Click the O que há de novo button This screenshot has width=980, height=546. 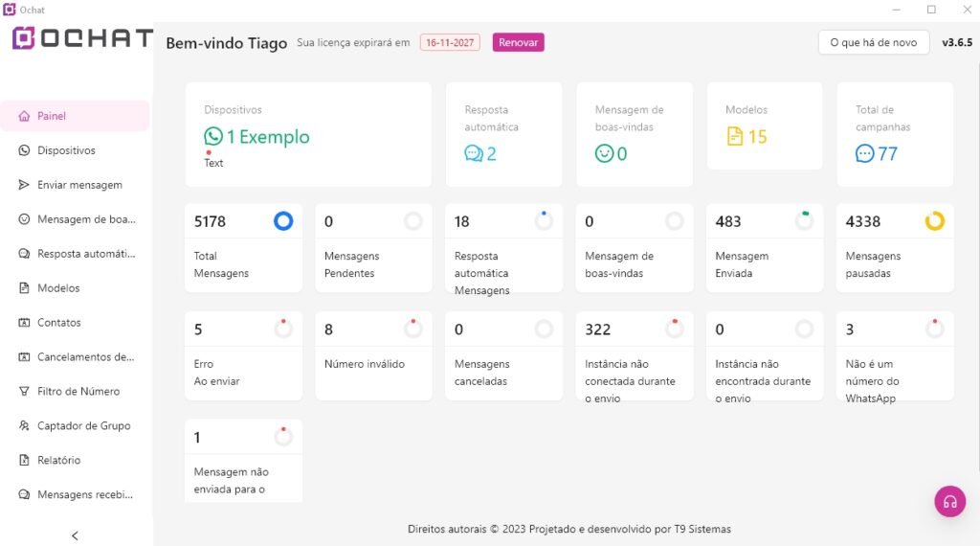[873, 42]
